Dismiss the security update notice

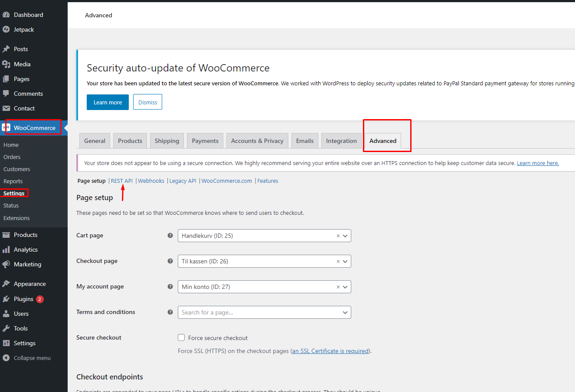click(147, 102)
